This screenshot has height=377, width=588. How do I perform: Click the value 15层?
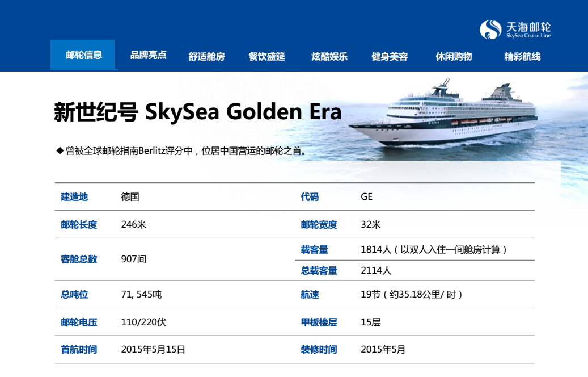[x=370, y=322]
